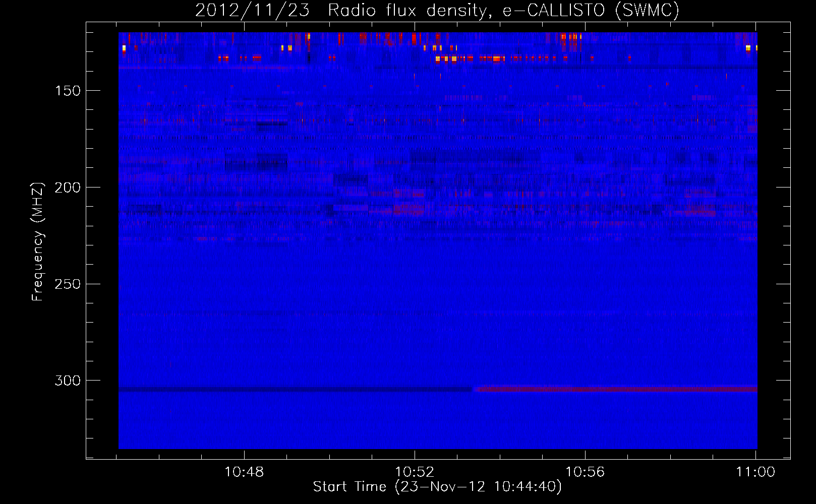
Task: Click the 200 frequency tick label
Action: click(68, 187)
